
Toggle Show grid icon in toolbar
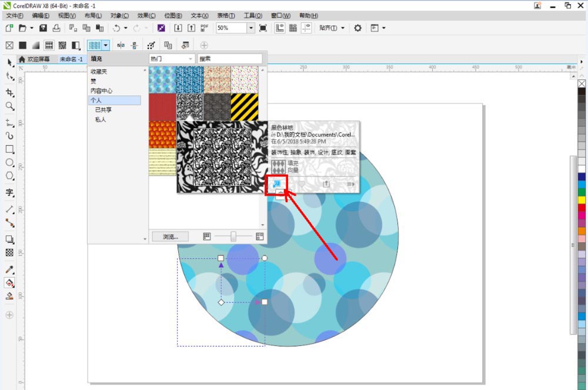[293, 28]
